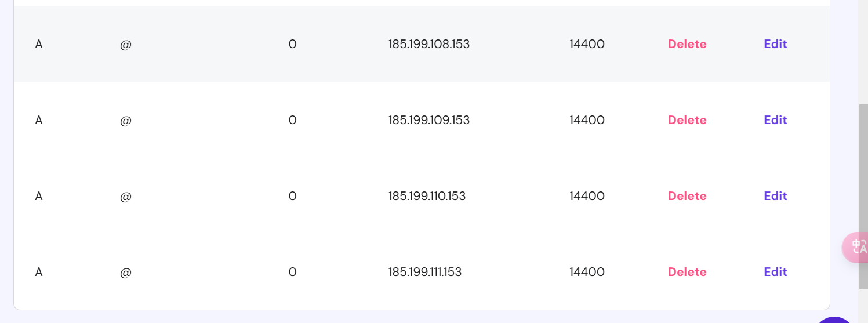
Task: Open Edit for the 185.199.110.153 record
Action: tap(775, 196)
